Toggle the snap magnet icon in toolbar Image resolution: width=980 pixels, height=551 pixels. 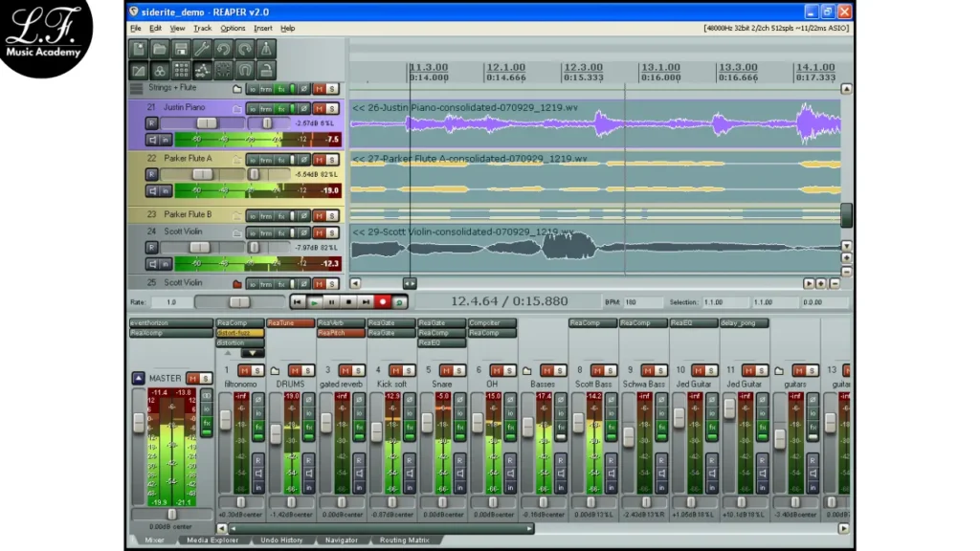tap(245, 70)
